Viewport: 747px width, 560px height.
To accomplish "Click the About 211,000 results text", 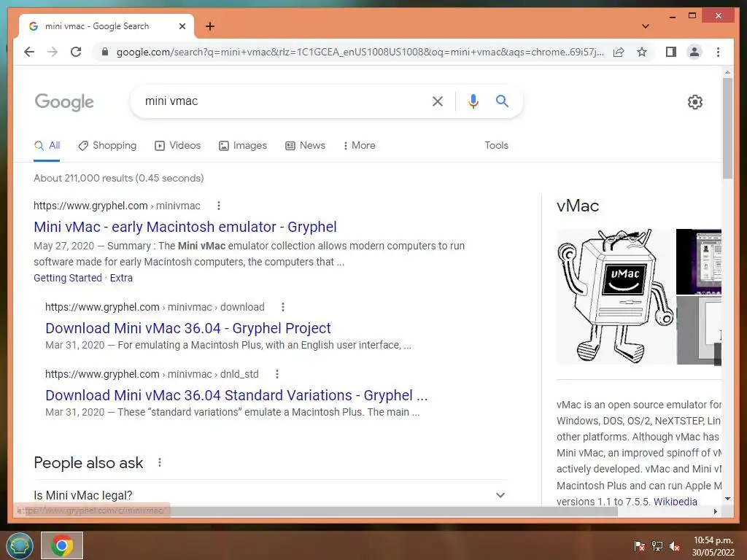I will coord(119,178).
